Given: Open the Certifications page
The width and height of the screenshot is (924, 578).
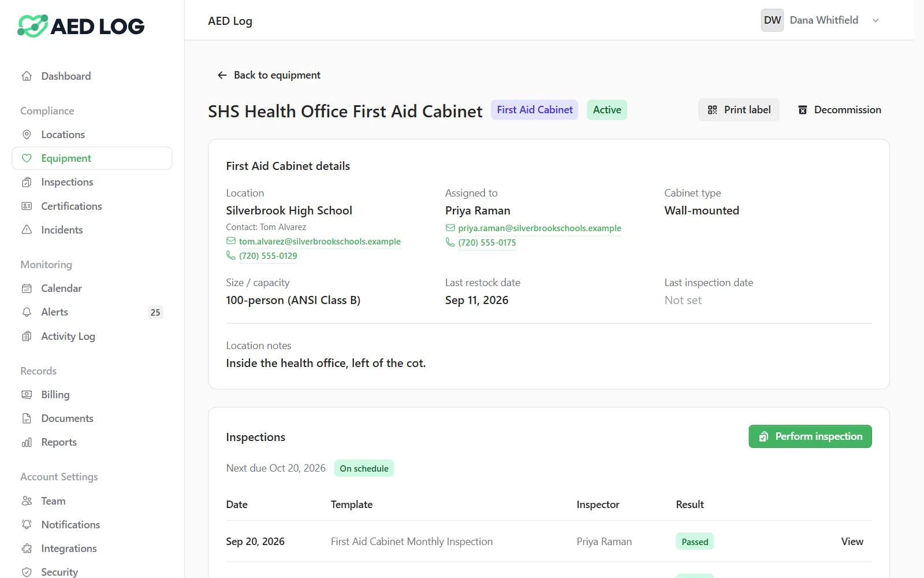Looking at the screenshot, I should tap(92, 206).
